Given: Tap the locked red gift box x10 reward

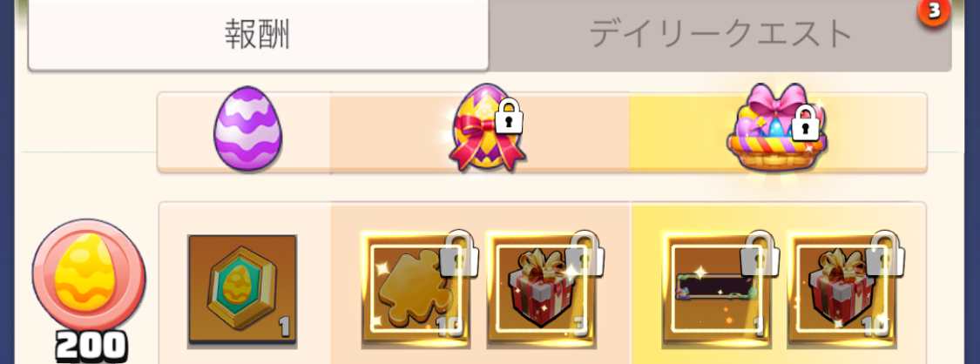Looking at the screenshot, I should click(841, 291).
